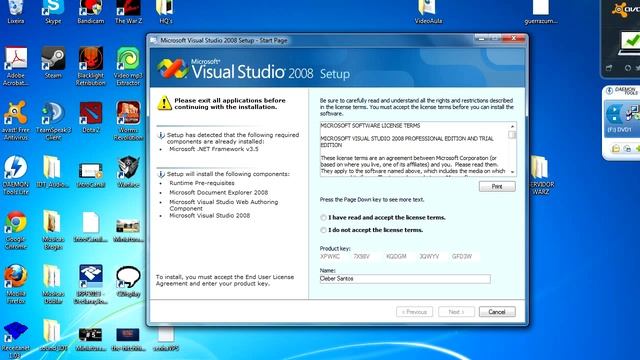Click the Cancel button in Setup
The image size is (640, 360).
pyautogui.click(x=497, y=312)
